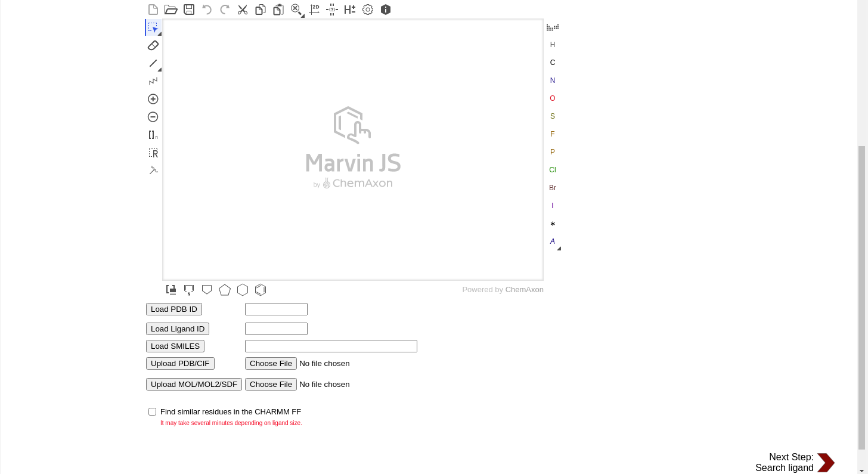Choose File for MOL/MOL2/SDF upload
The image size is (868, 474).
[271, 385]
